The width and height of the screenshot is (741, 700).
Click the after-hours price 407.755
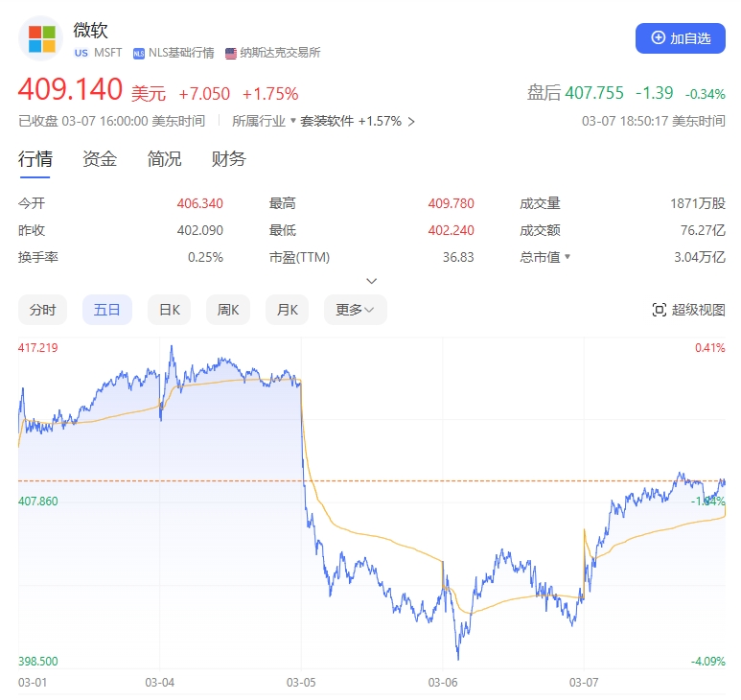click(x=594, y=93)
